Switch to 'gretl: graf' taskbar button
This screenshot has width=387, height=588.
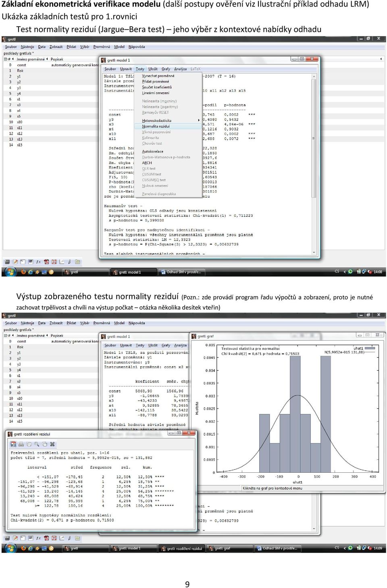tap(229, 549)
